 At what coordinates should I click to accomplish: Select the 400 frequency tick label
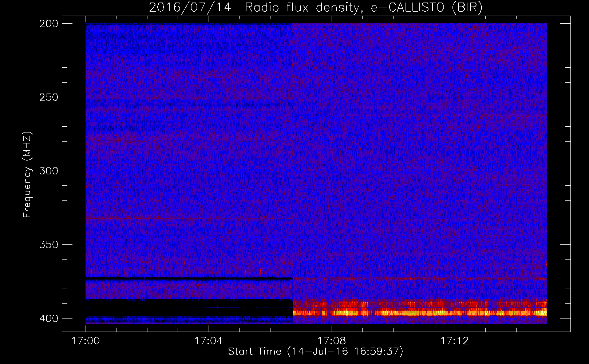coord(49,318)
